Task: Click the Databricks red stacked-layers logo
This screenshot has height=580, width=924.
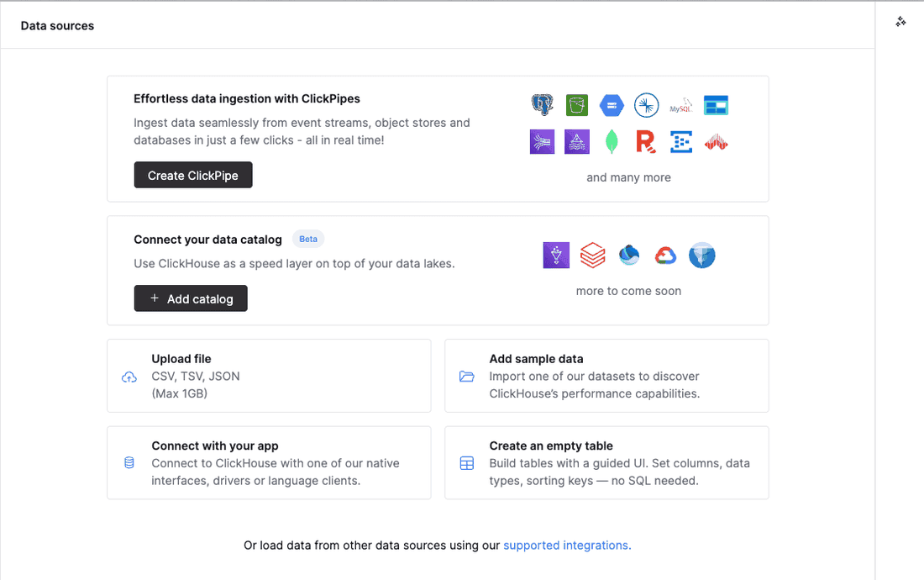Action: (593, 256)
